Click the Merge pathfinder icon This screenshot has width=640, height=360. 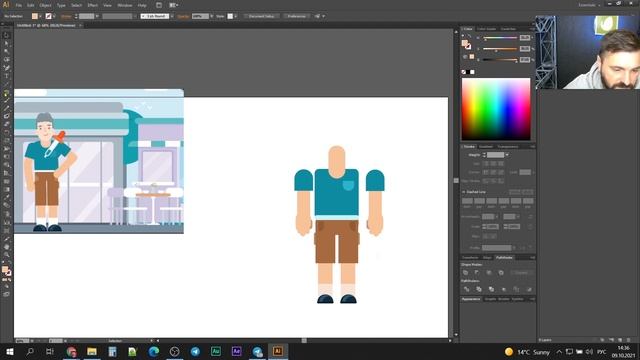click(x=491, y=289)
